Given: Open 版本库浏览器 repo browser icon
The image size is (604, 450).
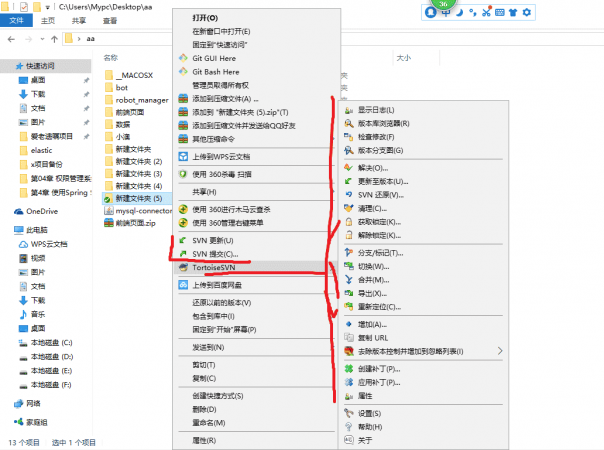Looking at the screenshot, I should pos(349,123).
